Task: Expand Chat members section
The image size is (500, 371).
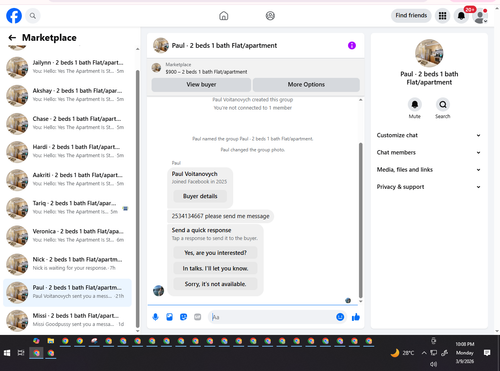Action: [x=429, y=153]
